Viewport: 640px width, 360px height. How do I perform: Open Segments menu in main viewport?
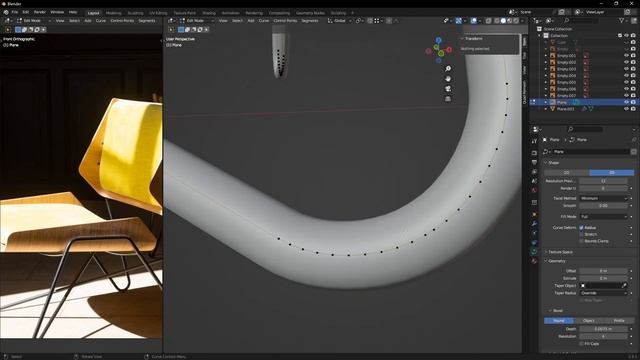click(x=310, y=20)
